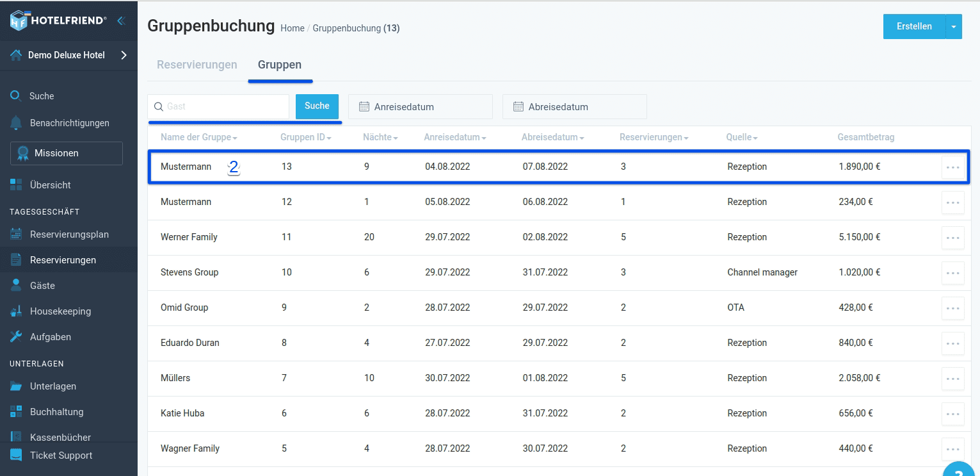The image size is (980, 476).
Task: Open actions menu for Mustermann group 13
Action: click(x=952, y=167)
